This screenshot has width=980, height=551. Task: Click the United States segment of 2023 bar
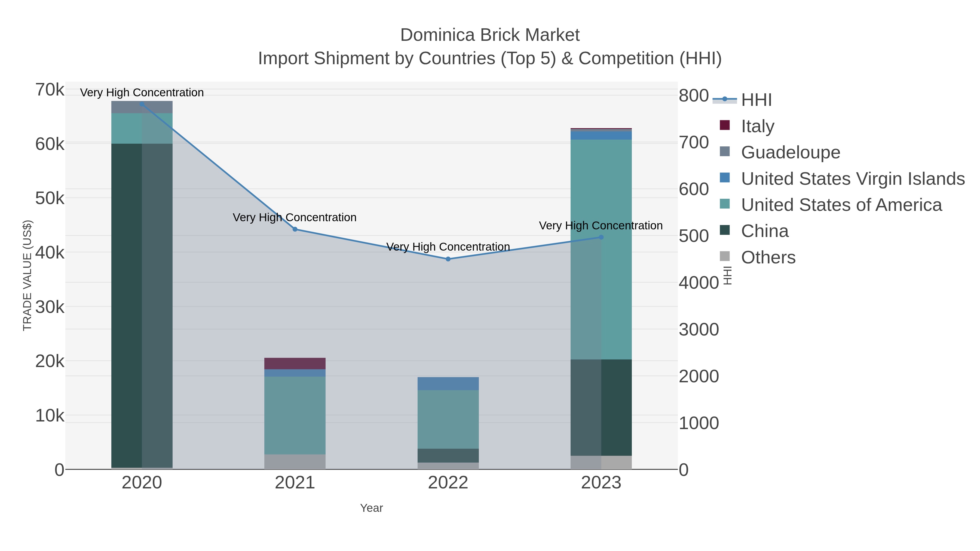pyautogui.click(x=601, y=250)
